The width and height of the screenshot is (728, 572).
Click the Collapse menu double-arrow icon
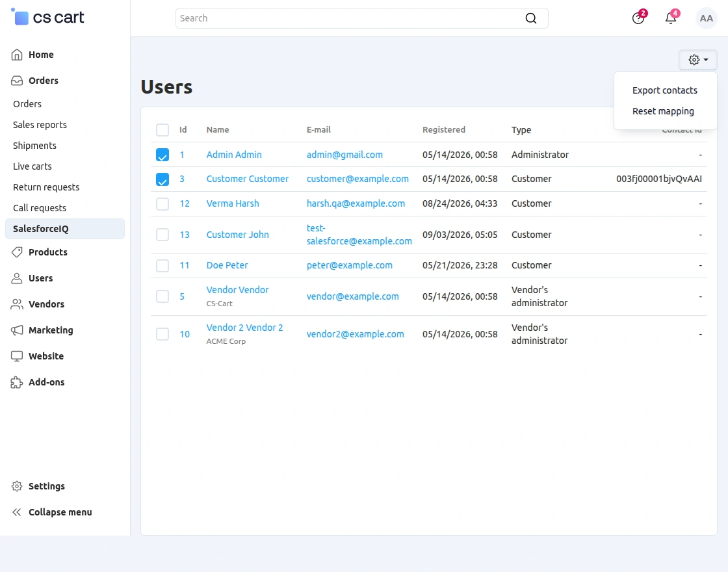[17, 512]
